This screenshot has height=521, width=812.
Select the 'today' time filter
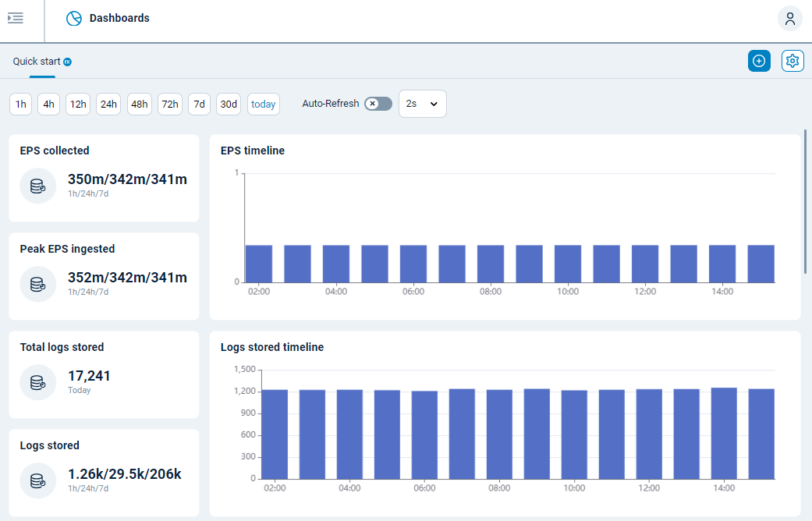coord(263,103)
